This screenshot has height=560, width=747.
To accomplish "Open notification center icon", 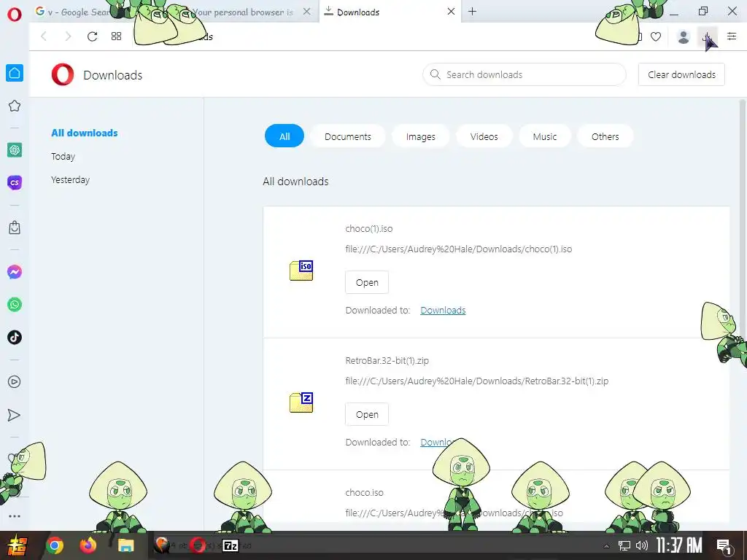I will (724, 546).
